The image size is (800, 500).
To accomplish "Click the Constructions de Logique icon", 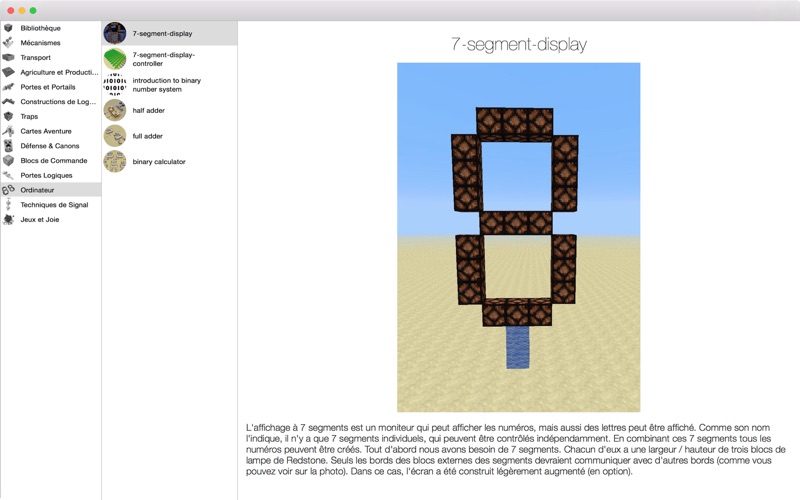I will point(8,102).
